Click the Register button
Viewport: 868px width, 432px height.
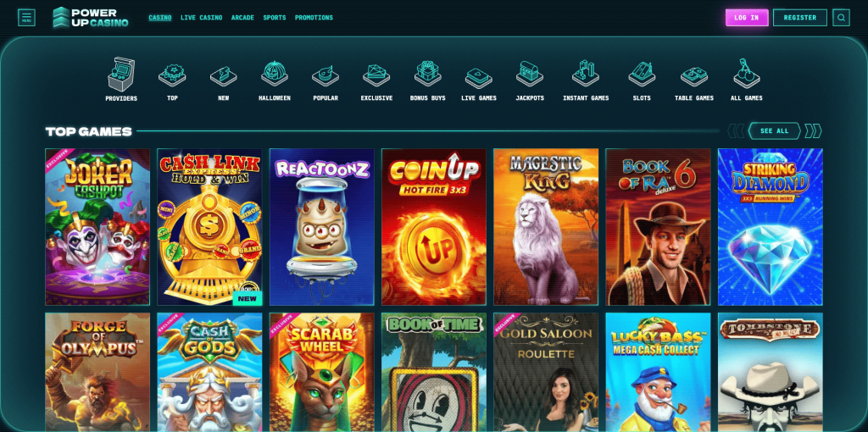(x=800, y=18)
